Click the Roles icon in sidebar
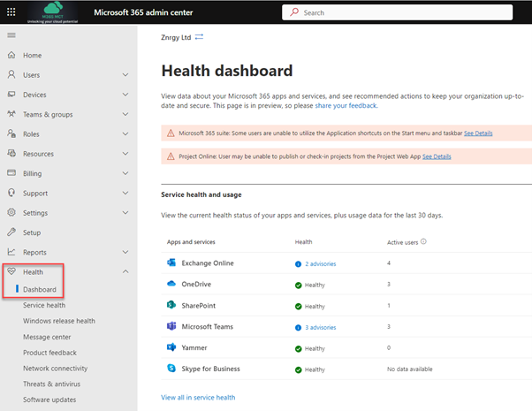Screen dimensions: 532x411 click(x=11, y=133)
